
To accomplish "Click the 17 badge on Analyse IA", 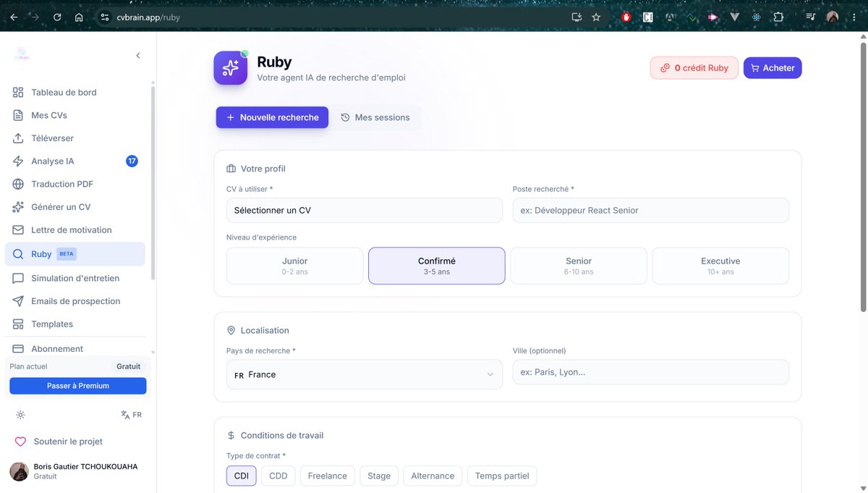I will [132, 161].
